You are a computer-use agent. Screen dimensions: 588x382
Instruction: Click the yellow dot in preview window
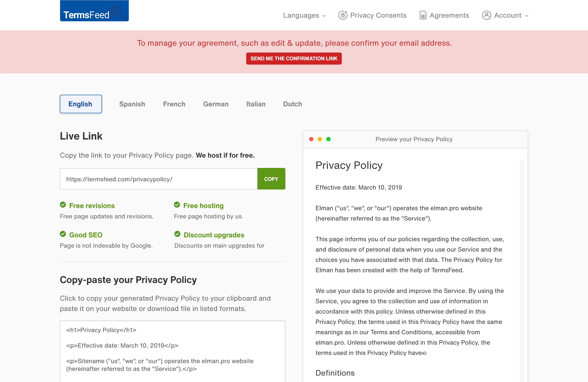[320, 139]
